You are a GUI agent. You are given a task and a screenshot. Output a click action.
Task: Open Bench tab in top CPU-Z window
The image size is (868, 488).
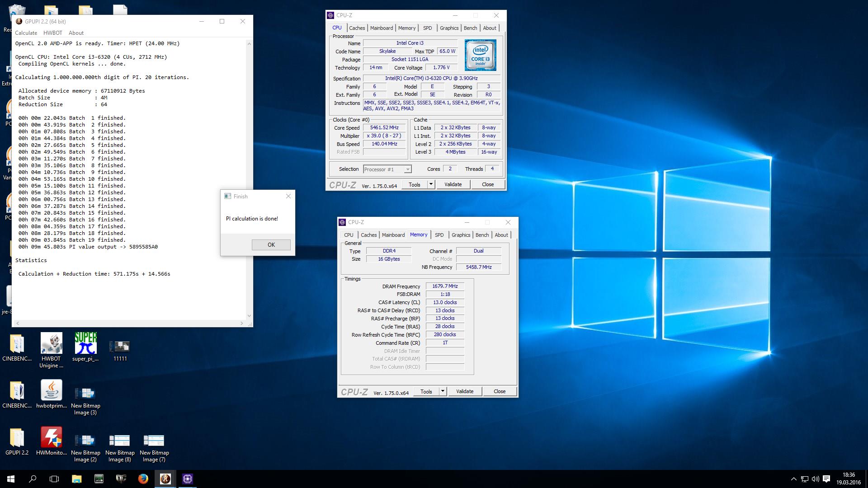(470, 28)
